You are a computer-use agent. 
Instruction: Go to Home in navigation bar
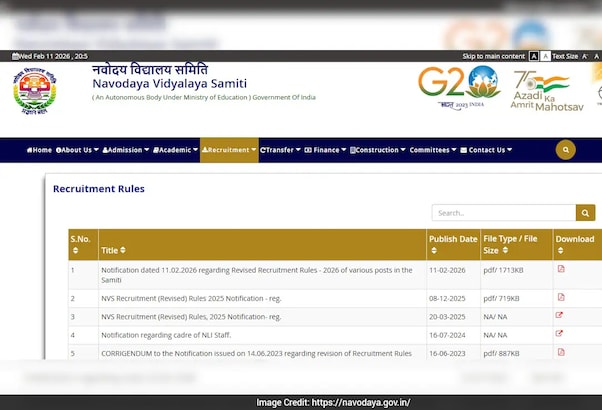[39, 150]
